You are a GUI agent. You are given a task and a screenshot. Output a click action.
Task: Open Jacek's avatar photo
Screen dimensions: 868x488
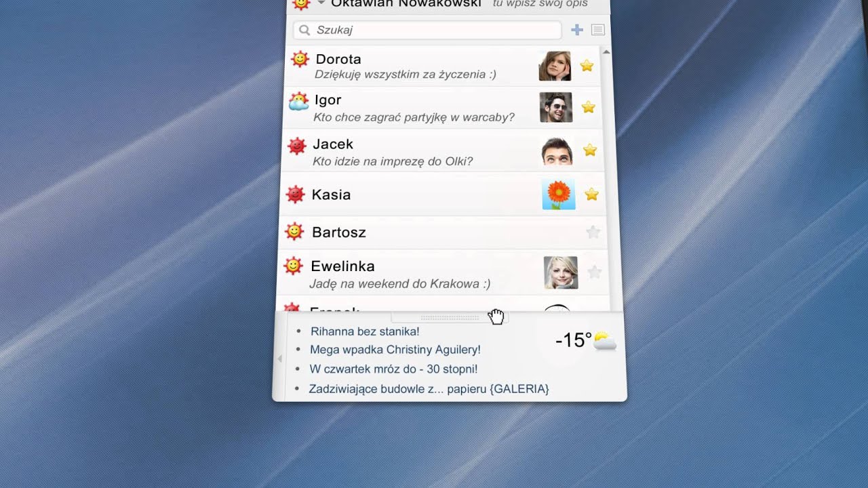pyautogui.click(x=557, y=151)
